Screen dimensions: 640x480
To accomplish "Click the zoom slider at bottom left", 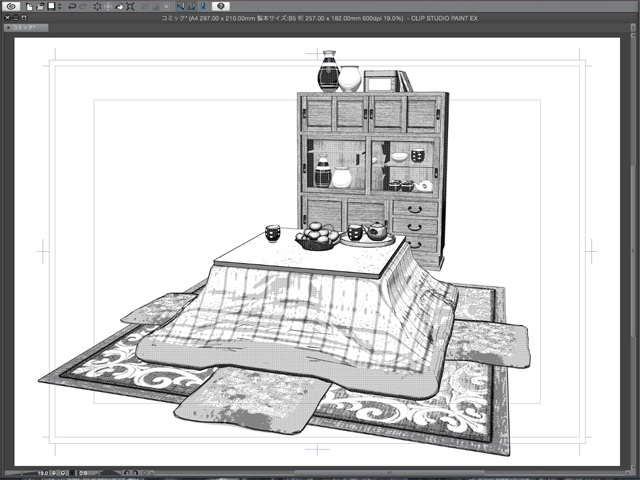I will (x=20, y=473).
